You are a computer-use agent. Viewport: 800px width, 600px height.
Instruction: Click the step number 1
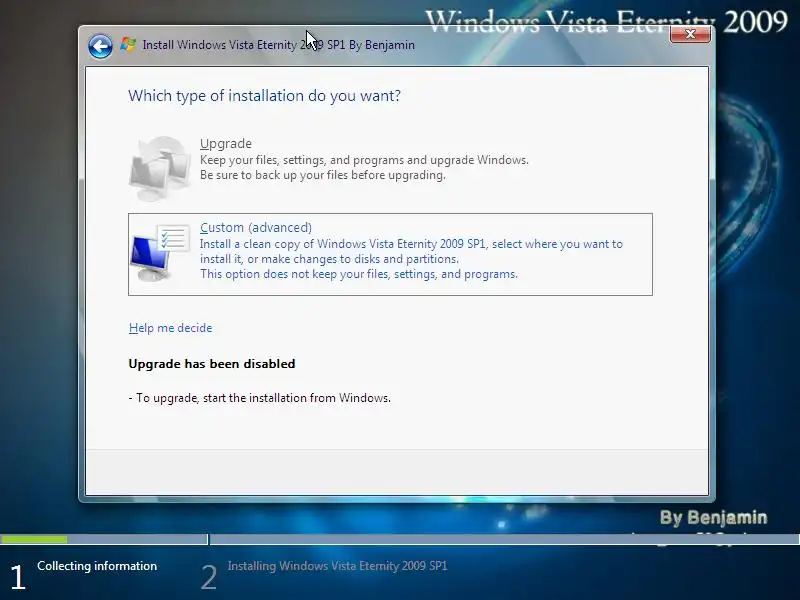coord(18,578)
